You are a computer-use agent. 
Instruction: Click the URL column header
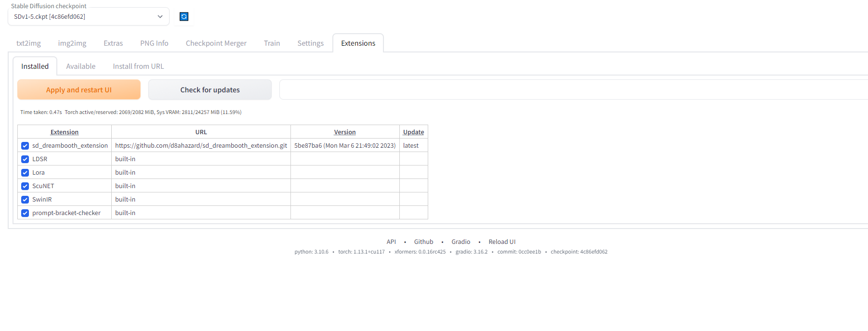pyautogui.click(x=201, y=132)
